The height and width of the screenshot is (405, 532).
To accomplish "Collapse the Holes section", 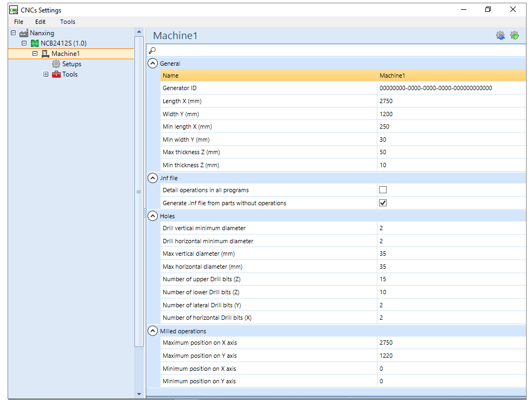I will pyautogui.click(x=153, y=216).
